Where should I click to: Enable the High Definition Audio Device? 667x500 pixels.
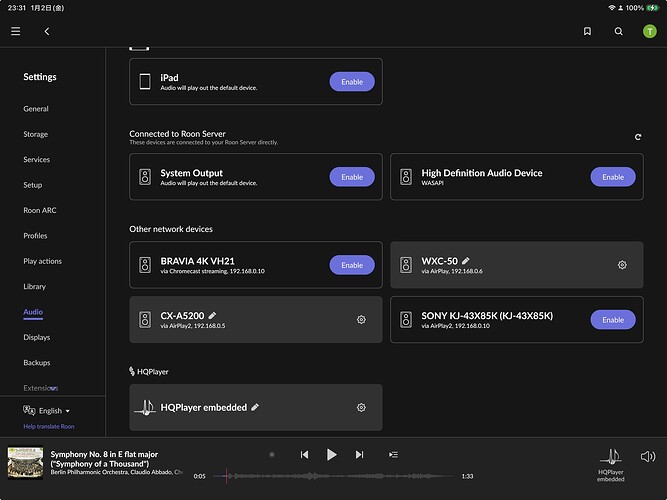pyautogui.click(x=613, y=177)
